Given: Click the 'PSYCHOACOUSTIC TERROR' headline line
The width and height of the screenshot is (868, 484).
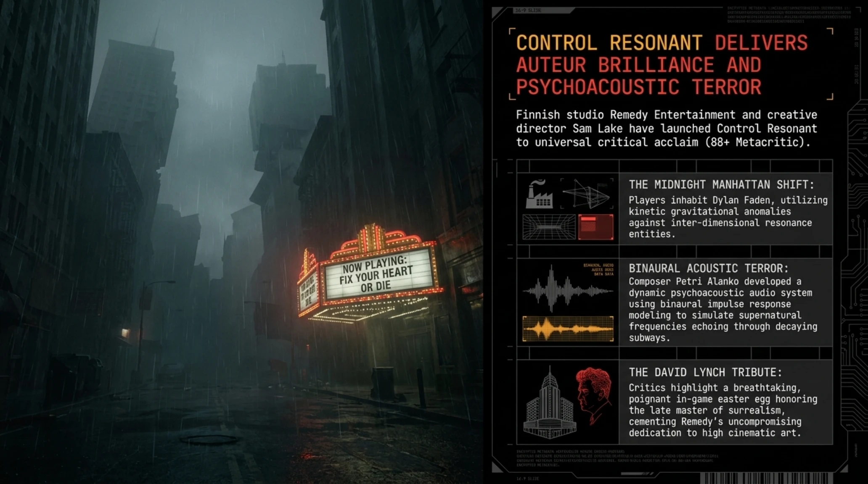Looking at the screenshot, I should pos(638,87).
